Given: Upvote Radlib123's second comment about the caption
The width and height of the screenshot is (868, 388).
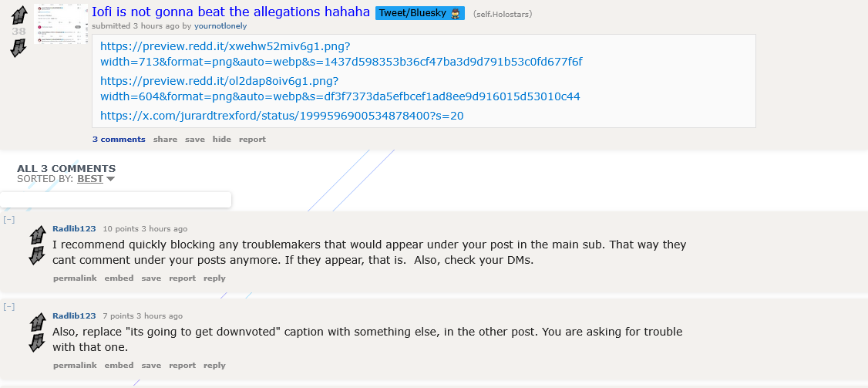Looking at the screenshot, I should coord(37,323).
